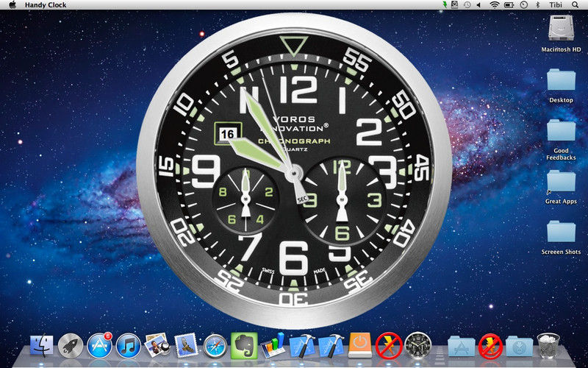
Task: Click the green lightning bolt menu bar icon
Action: pyautogui.click(x=445, y=4)
